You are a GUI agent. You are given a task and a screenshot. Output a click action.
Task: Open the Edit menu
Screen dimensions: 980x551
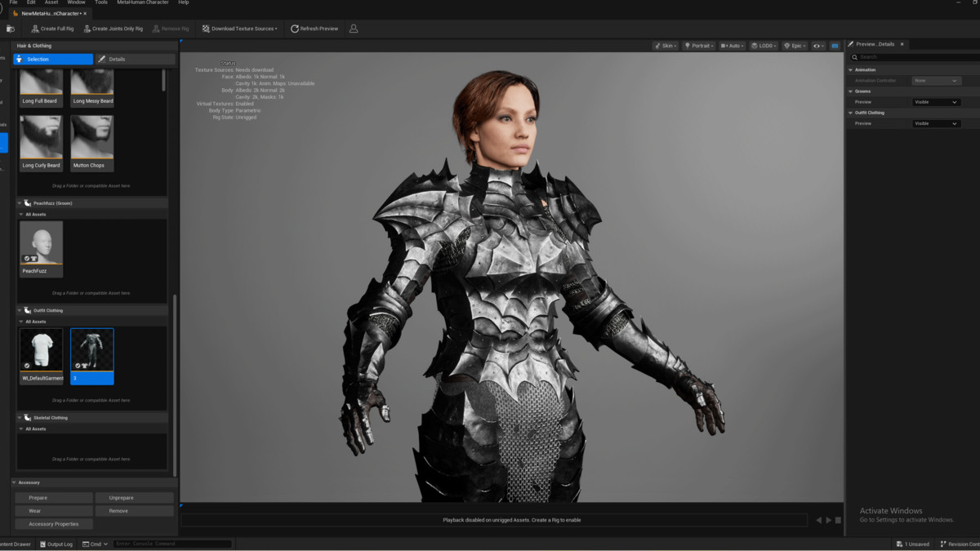[31, 2]
